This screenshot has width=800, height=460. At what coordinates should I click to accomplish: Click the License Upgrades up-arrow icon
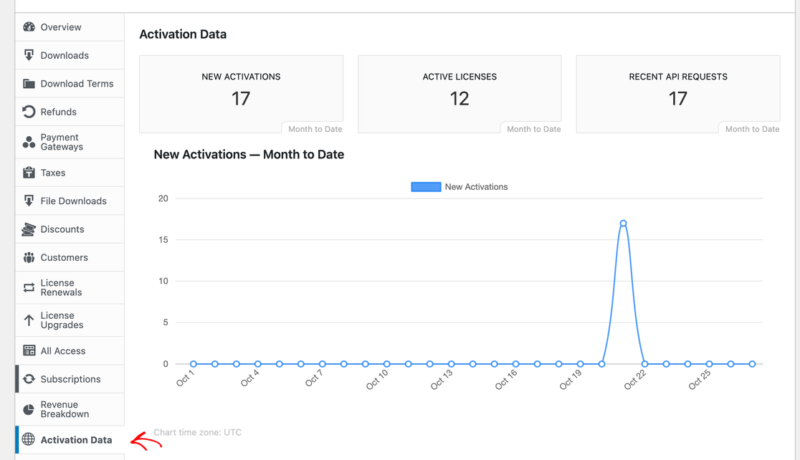click(29, 320)
